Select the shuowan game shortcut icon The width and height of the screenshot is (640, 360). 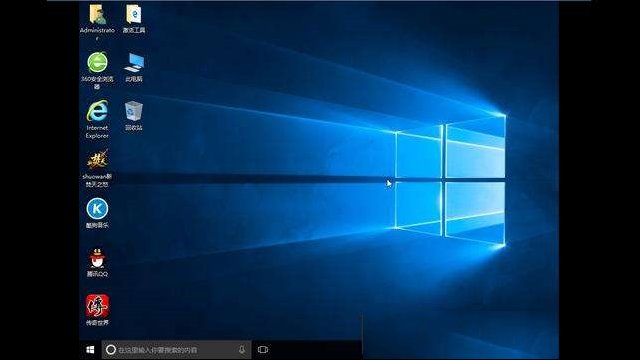tap(97, 160)
